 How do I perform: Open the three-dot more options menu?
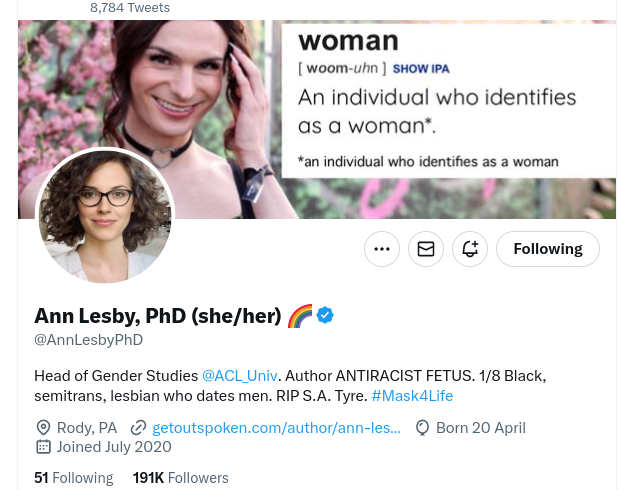pos(382,249)
